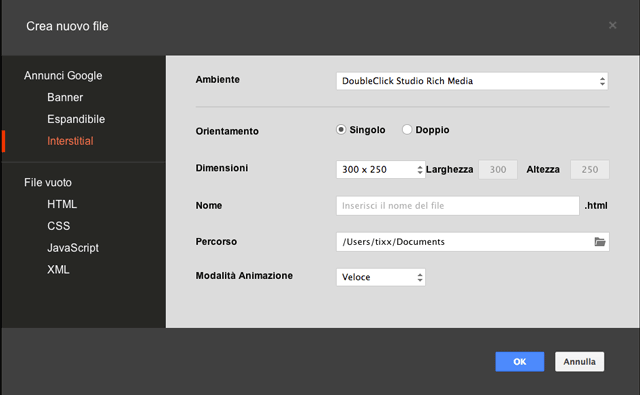The height and width of the screenshot is (395, 640).
Task: Select the Singolo orientation radio button
Action: click(341, 130)
